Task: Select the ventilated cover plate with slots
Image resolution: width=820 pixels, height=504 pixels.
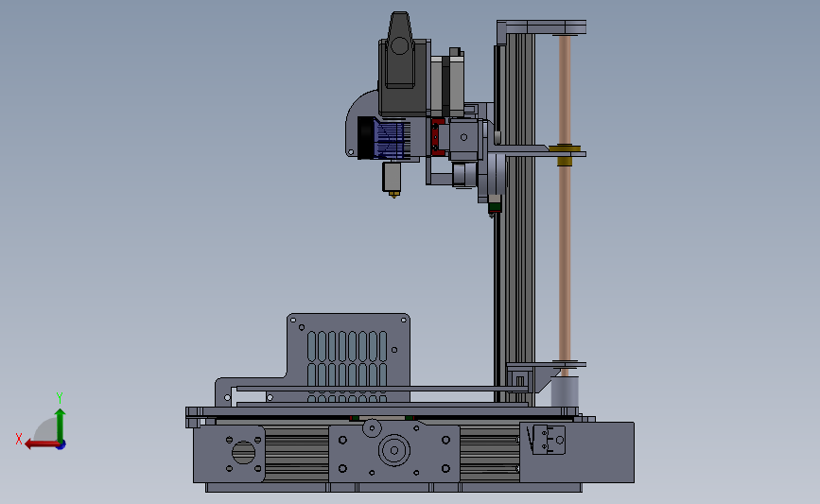Action: 347,358
